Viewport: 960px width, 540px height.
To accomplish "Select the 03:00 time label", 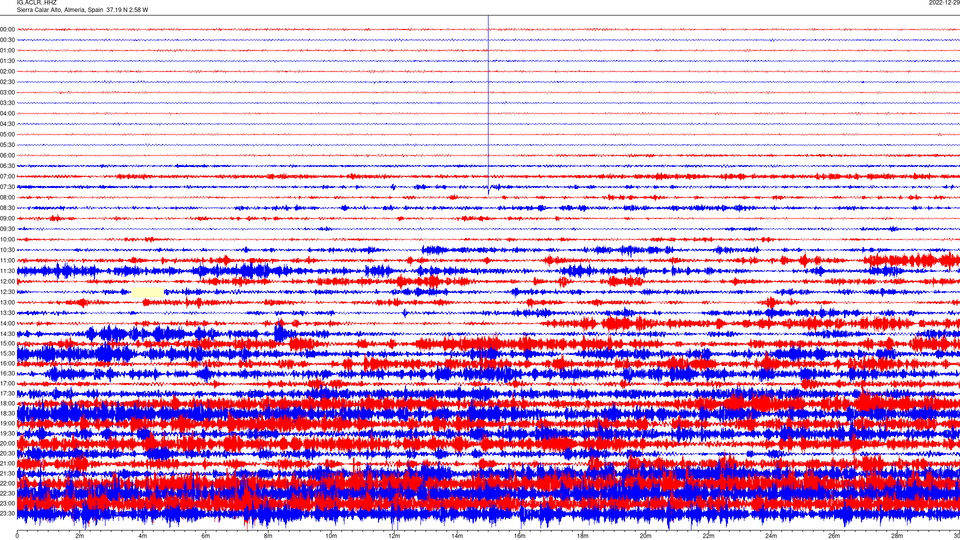I will click(x=8, y=92).
